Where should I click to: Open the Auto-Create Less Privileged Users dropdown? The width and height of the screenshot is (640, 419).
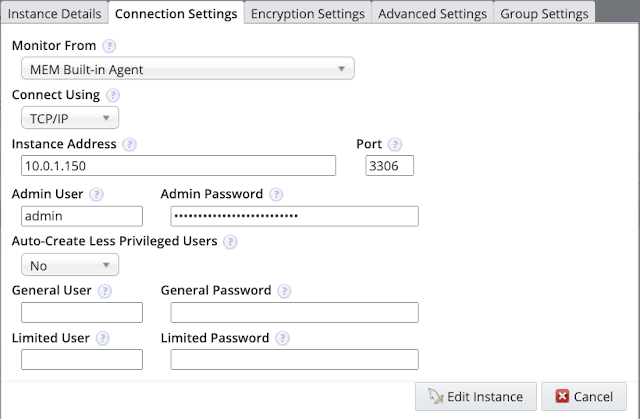(70, 265)
